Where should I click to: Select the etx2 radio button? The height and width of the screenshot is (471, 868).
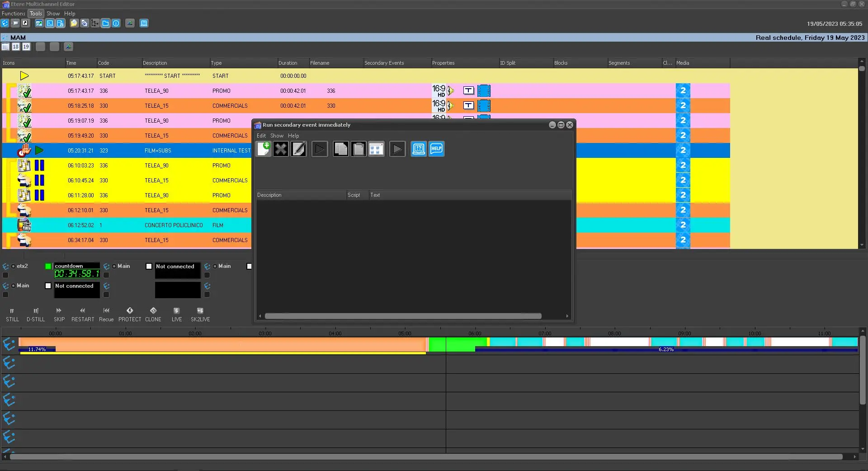14,266
